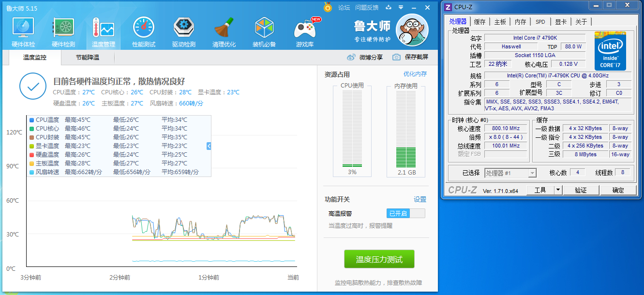Open 硬件检测 hardware detection
644x295 pixels.
tap(63, 33)
